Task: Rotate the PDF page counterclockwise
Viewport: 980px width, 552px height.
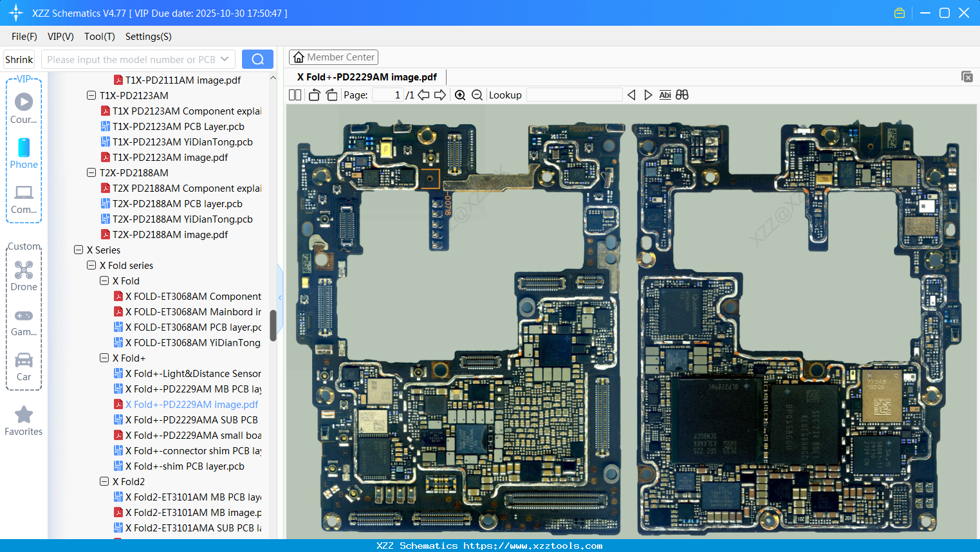Action: [x=313, y=95]
